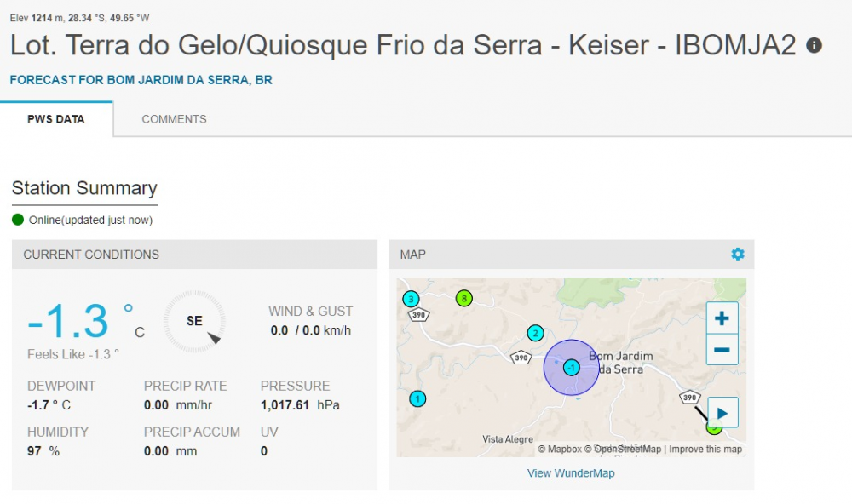
Task: Click the OpenStreetMap attribution link
Action: point(626,449)
